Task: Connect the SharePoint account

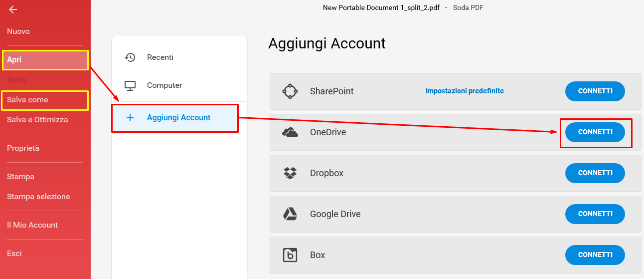Action: click(595, 91)
